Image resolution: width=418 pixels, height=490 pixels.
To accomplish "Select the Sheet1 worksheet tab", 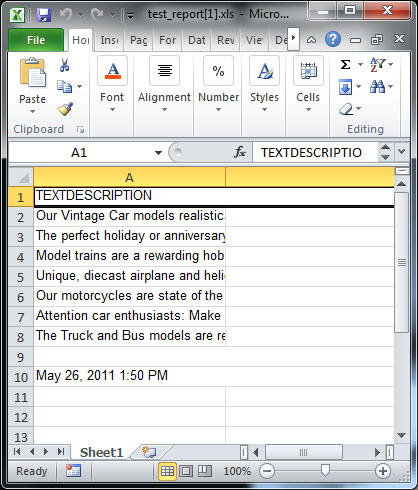I will [101, 452].
